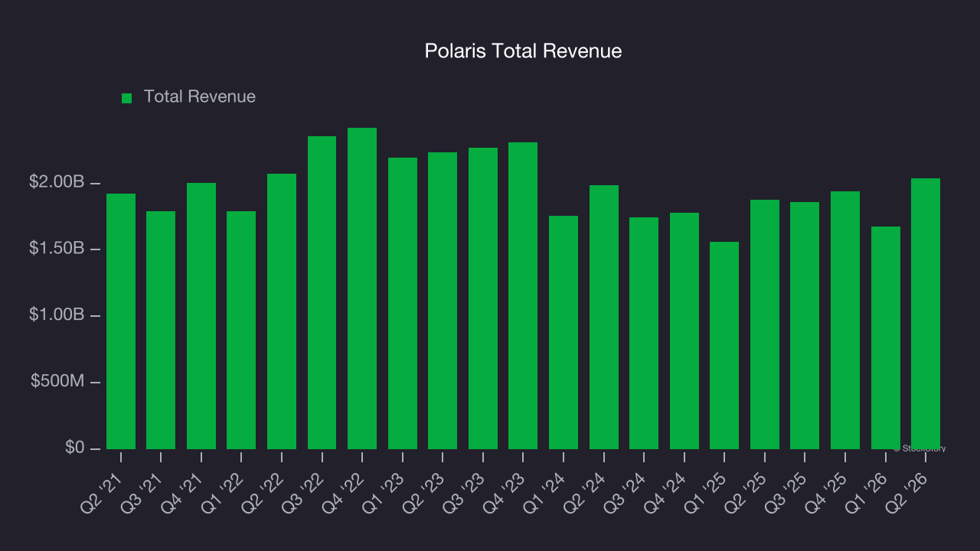The width and height of the screenshot is (980, 551).
Task: Select the Q2 '24 revenue bar
Action: point(604,317)
